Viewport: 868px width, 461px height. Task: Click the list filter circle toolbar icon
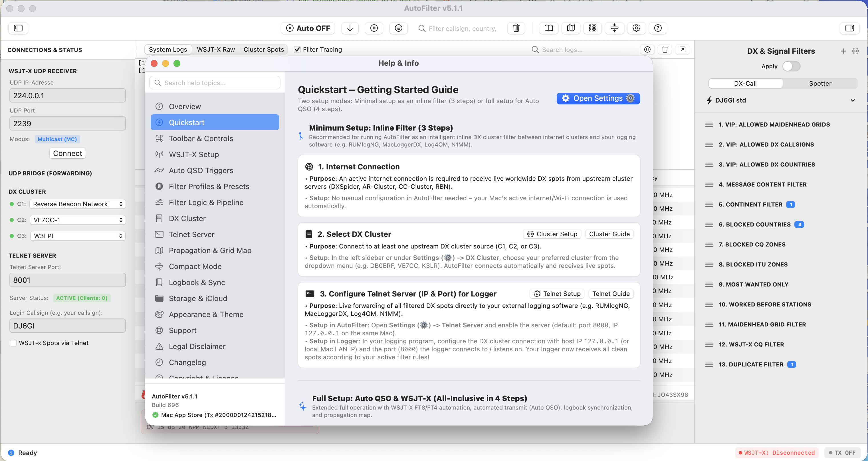pos(398,28)
